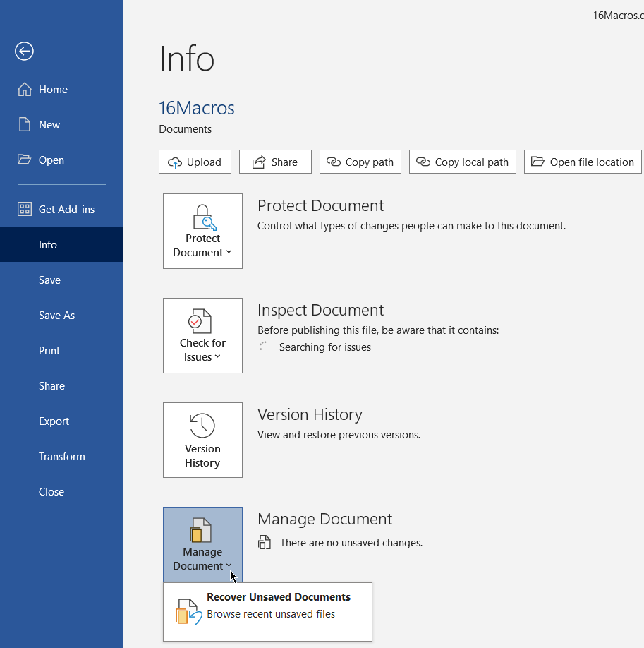Click the Manage Document heading
This screenshot has width=644, height=648.
(x=324, y=519)
